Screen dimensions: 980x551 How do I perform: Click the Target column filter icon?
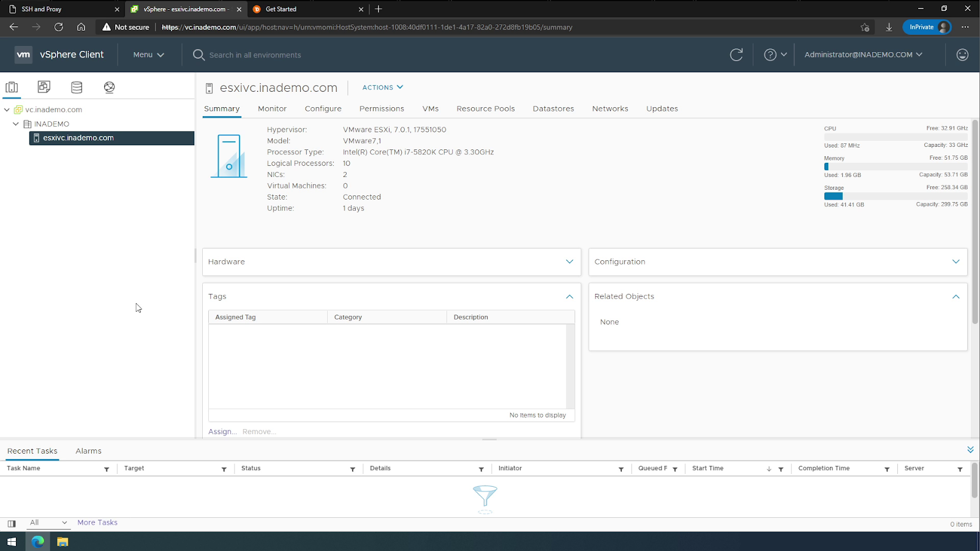coord(224,469)
